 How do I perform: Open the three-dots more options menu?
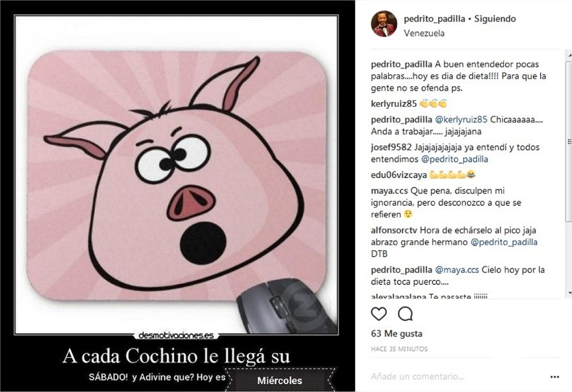pyautogui.click(x=555, y=376)
